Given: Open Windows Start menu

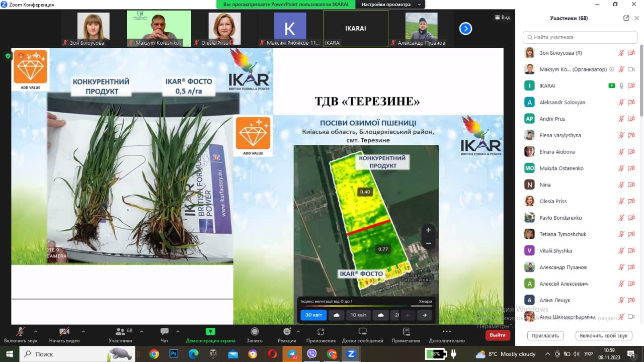Looking at the screenshot, I should tap(10, 354).
